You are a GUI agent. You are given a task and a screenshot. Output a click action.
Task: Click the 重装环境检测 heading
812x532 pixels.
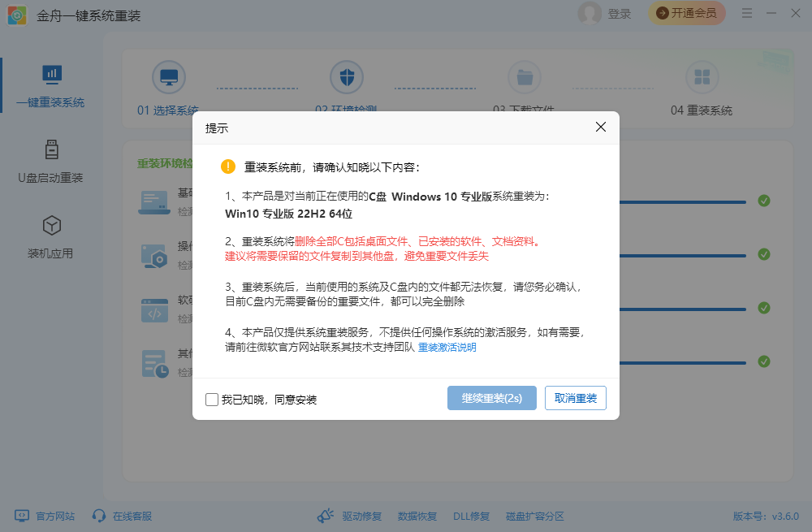[165, 164]
